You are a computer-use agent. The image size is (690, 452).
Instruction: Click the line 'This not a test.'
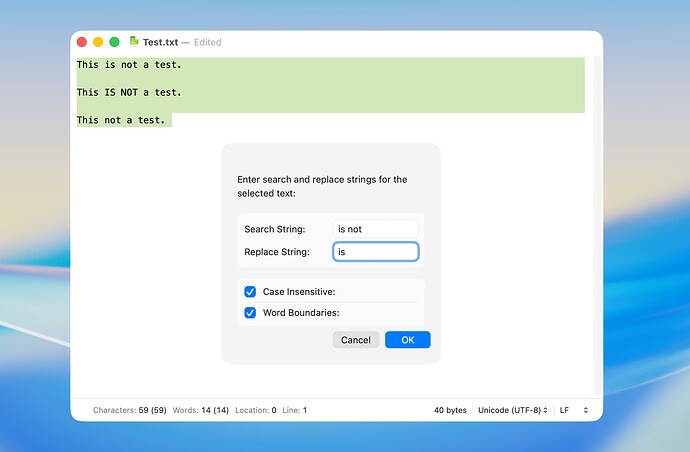(x=121, y=120)
